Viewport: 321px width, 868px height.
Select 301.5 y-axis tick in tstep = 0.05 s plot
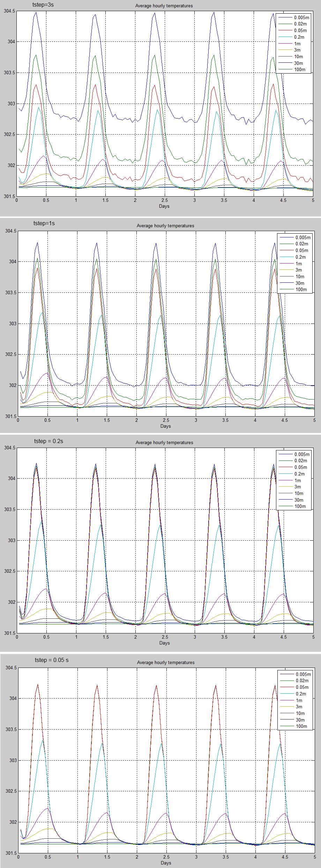point(11,853)
